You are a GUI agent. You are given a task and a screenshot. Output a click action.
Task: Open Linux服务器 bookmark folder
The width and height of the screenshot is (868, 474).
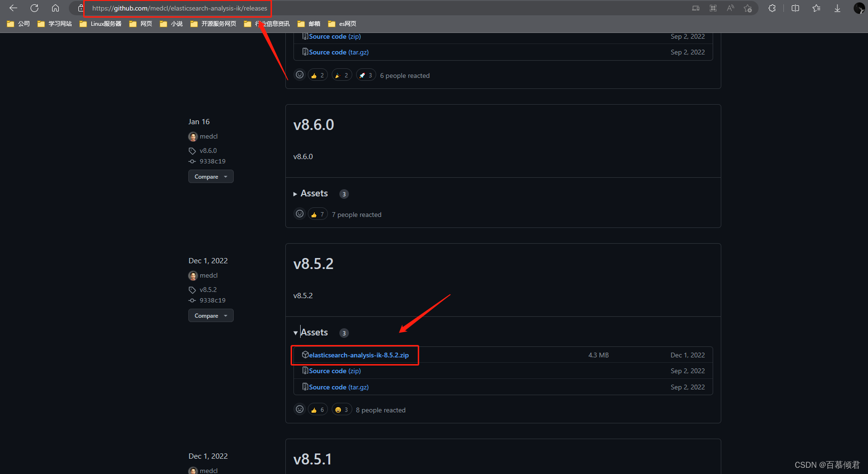[x=100, y=24]
